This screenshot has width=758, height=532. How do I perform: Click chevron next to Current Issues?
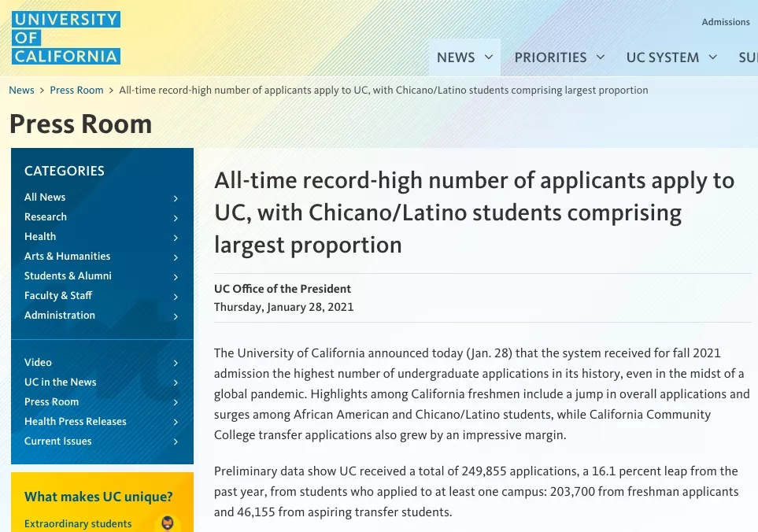click(x=176, y=441)
